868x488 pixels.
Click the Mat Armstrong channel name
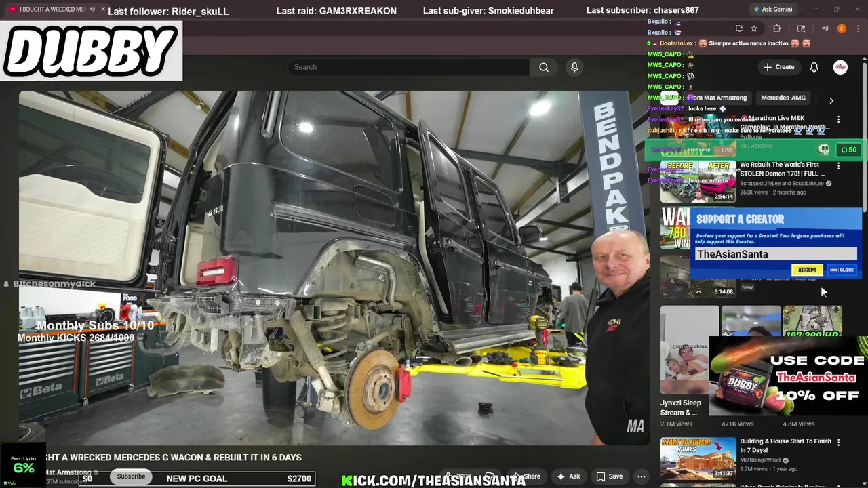[66, 472]
